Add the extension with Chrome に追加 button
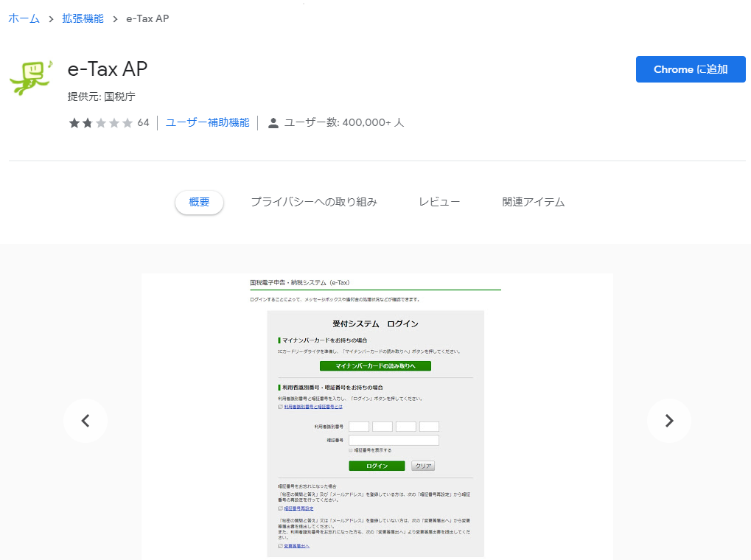Image resolution: width=751 pixels, height=560 pixels. (690, 69)
